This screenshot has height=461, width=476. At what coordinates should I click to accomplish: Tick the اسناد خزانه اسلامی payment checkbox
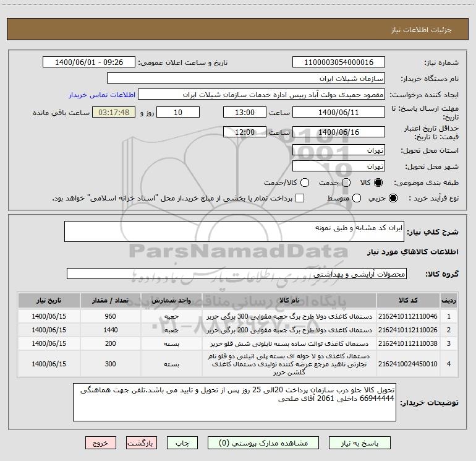point(300,198)
